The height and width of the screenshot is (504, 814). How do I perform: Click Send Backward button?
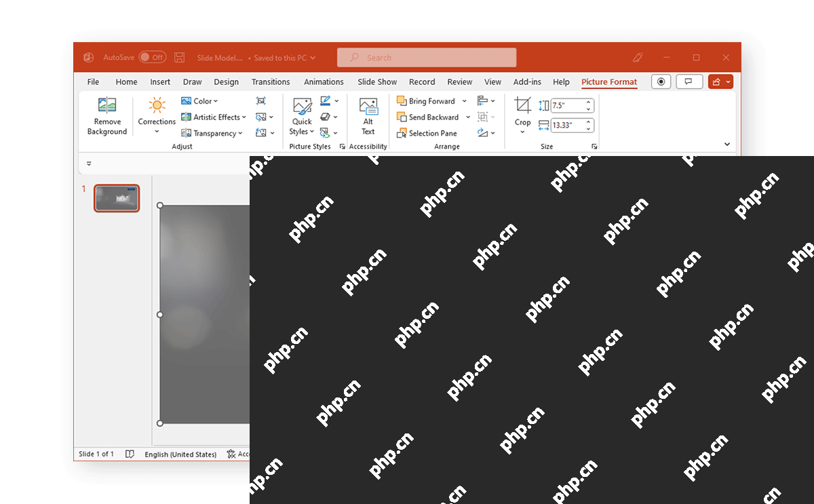coord(428,117)
